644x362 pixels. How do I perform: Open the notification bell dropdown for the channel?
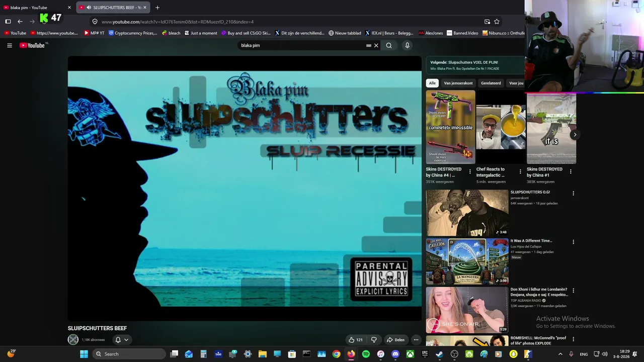point(122,340)
